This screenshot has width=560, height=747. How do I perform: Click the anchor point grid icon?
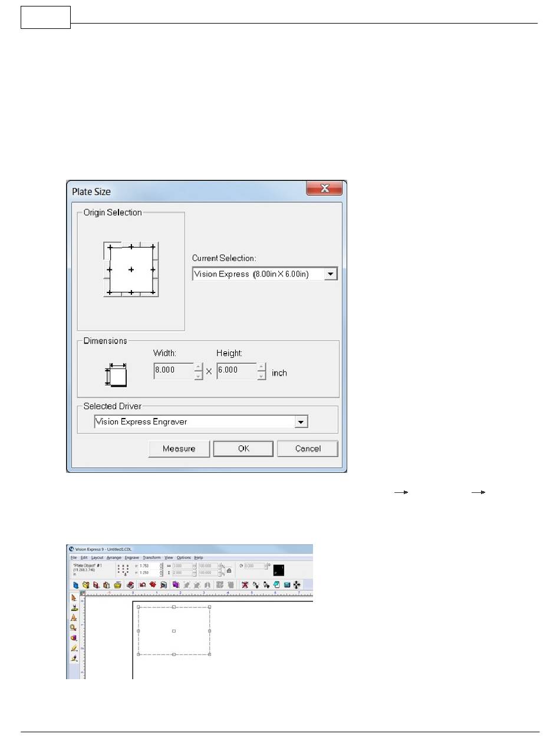pos(124,570)
